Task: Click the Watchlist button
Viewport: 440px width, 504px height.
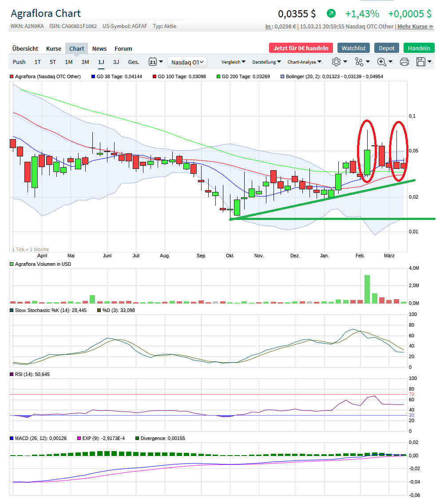Action: [353, 48]
